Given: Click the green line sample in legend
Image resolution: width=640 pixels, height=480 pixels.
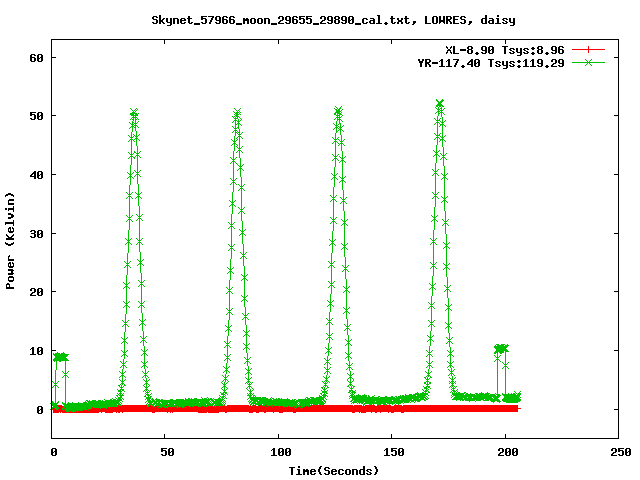Looking at the screenshot, I should pos(588,62).
